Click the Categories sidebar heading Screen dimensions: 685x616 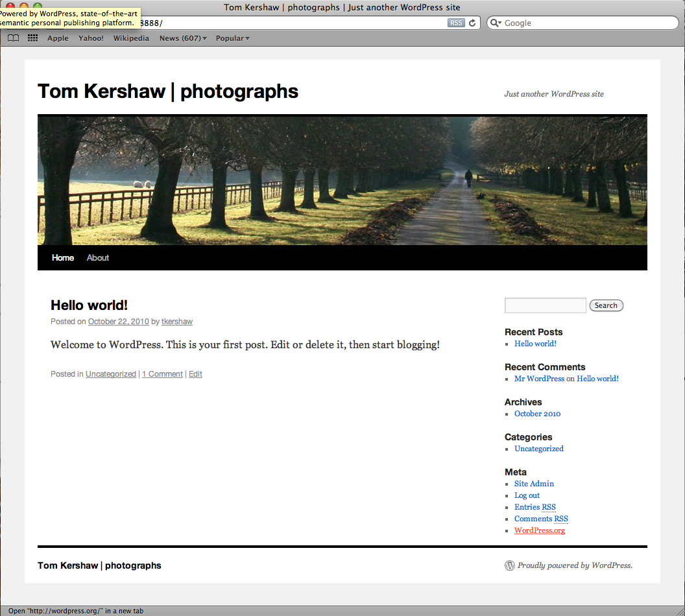528,437
